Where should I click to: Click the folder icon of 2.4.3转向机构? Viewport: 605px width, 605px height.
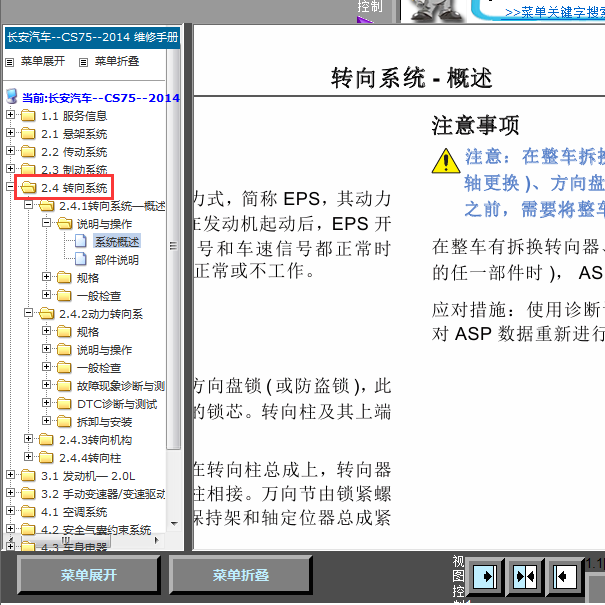coord(46,439)
